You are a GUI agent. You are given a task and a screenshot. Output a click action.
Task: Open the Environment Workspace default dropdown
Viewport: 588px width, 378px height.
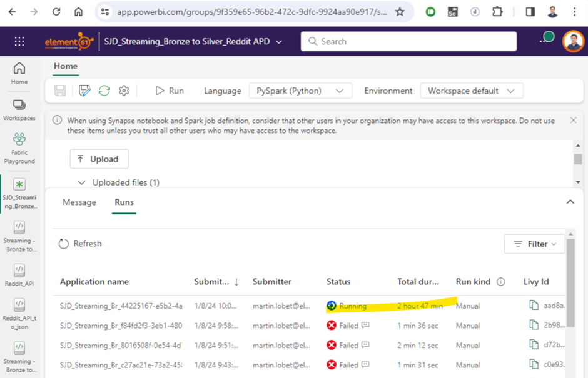click(472, 91)
